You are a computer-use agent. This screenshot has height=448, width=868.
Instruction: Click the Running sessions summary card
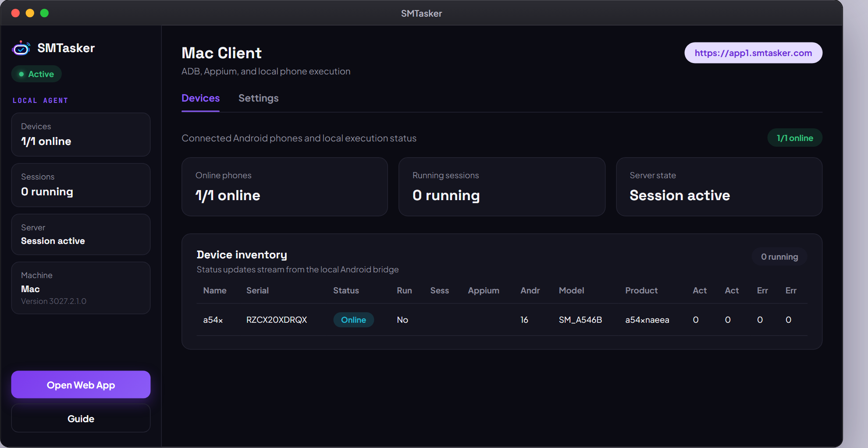click(502, 187)
